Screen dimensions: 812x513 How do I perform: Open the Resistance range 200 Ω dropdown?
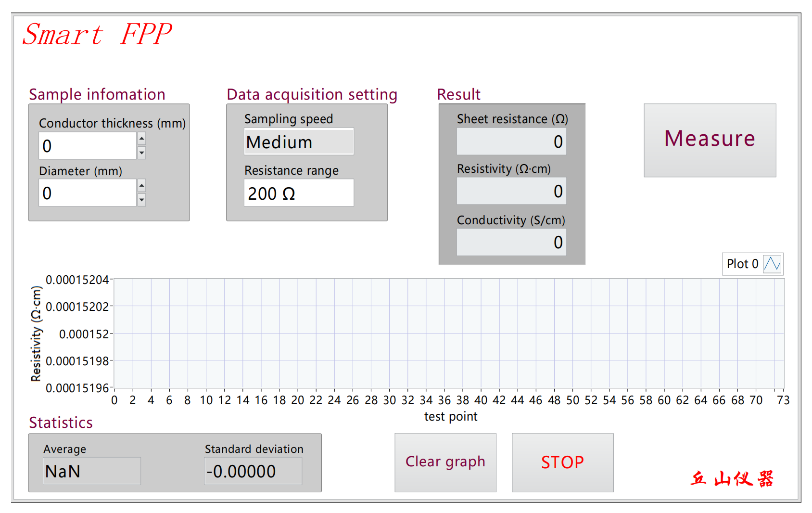(299, 193)
